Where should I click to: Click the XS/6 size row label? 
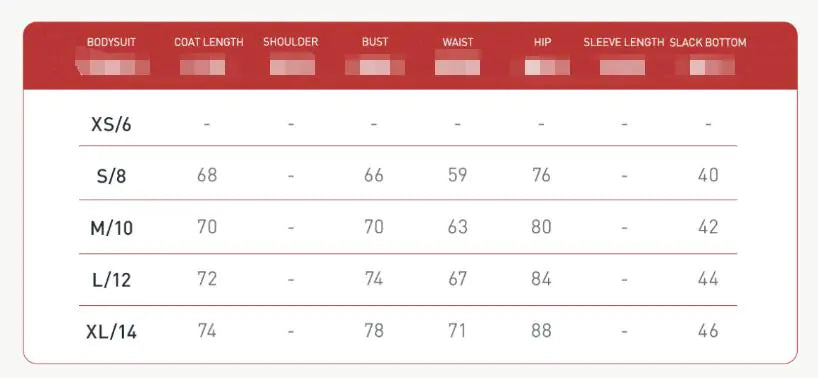click(x=111, y=125)
